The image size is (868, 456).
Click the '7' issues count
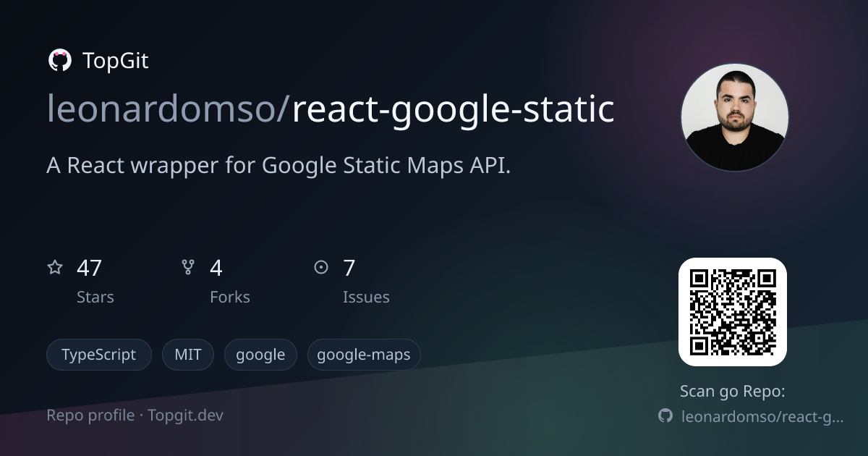[x=349, y=268]
